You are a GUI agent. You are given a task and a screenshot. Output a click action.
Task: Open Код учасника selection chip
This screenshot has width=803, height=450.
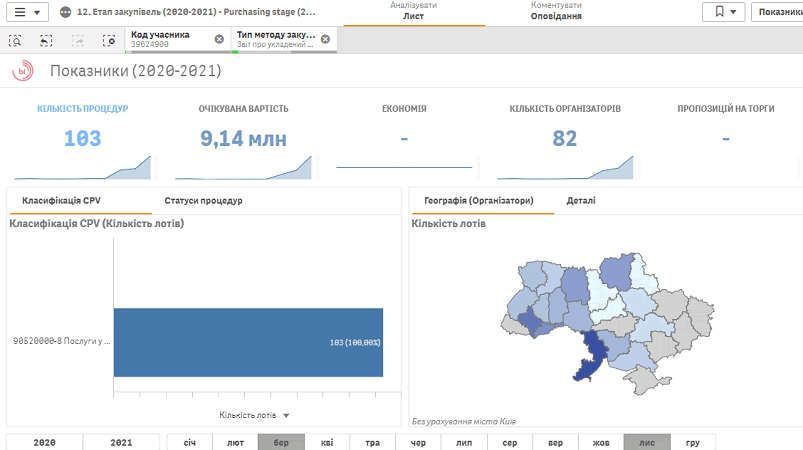(x=178, y=39)
